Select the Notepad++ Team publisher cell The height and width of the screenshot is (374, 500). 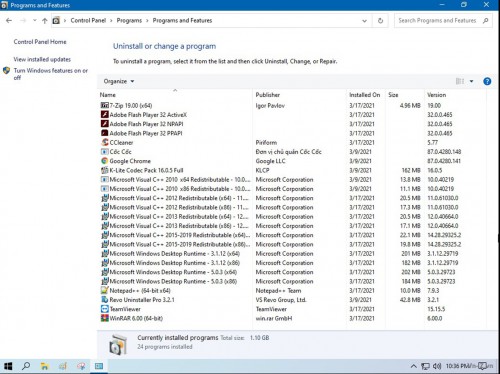(x=278, y=291)
